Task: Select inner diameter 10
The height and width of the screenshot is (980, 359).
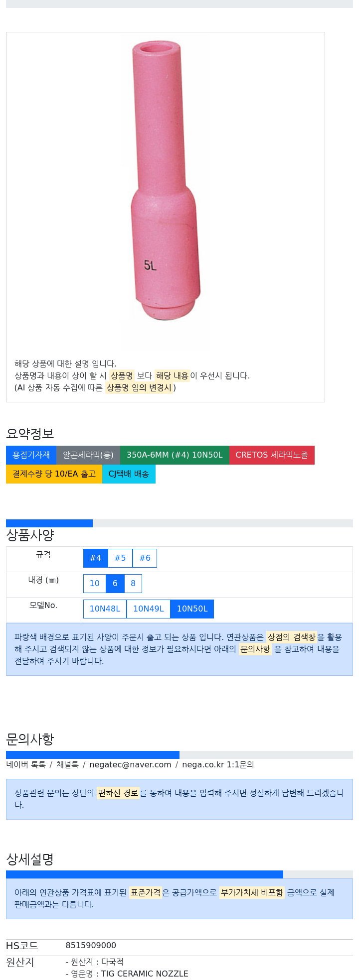Action: [x=94, y=584]
